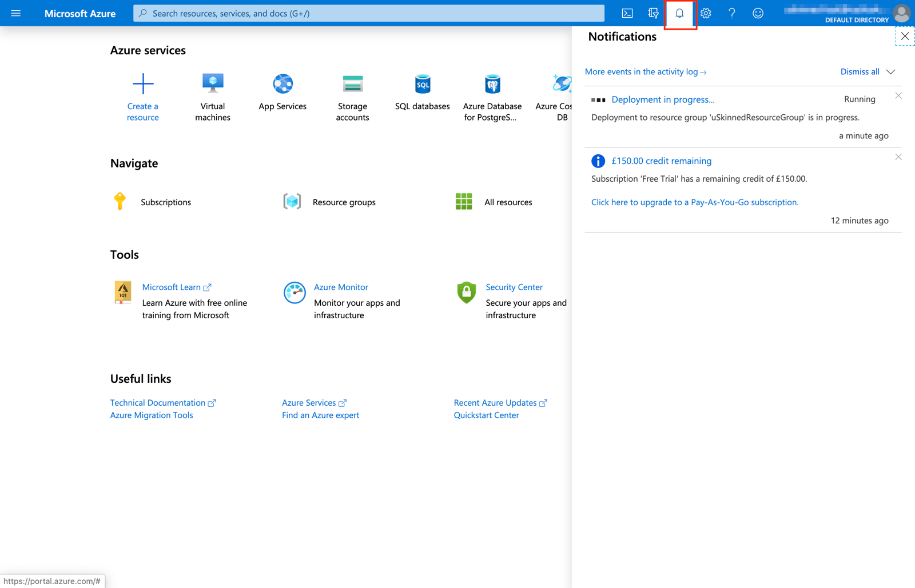Open the £150.00 credit remaining link
Image resolution: width=915 pixels, height=588 pixels.
(662, 161)
